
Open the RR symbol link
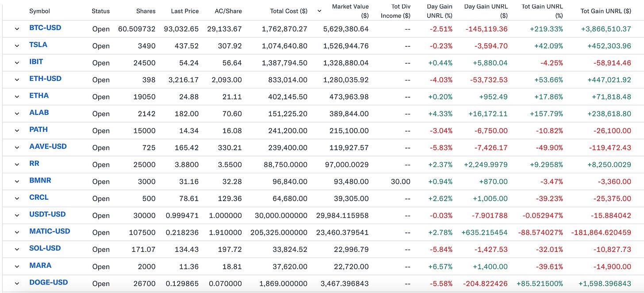(x=34, y=164)
